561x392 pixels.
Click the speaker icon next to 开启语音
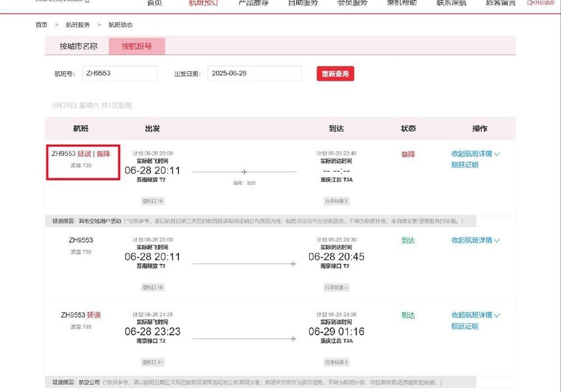(x=530, y=2)
